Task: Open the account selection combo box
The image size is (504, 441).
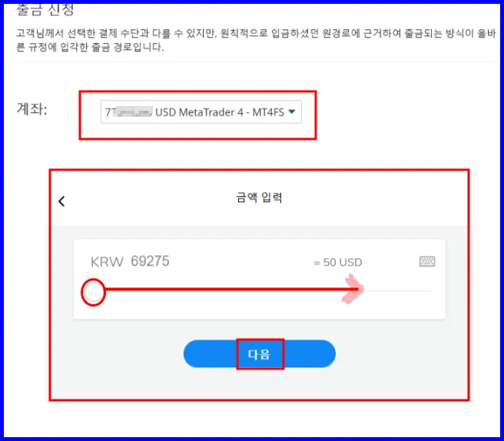Action: coord(201,112)
